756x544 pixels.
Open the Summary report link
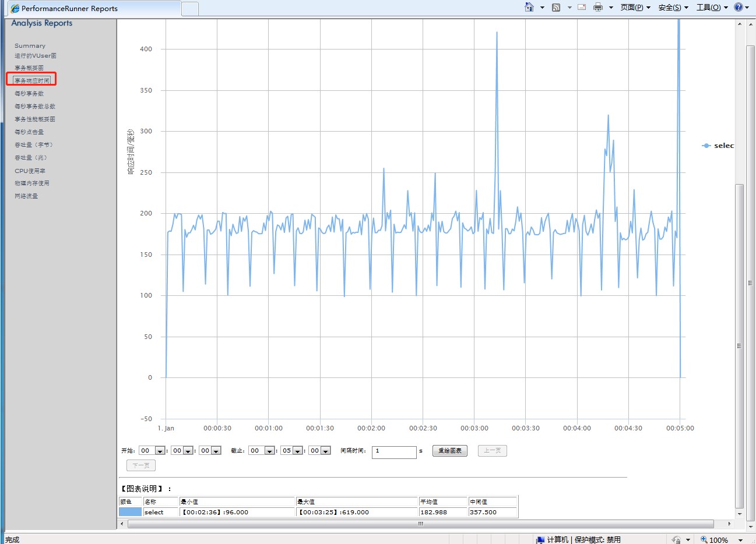point(30,45)
